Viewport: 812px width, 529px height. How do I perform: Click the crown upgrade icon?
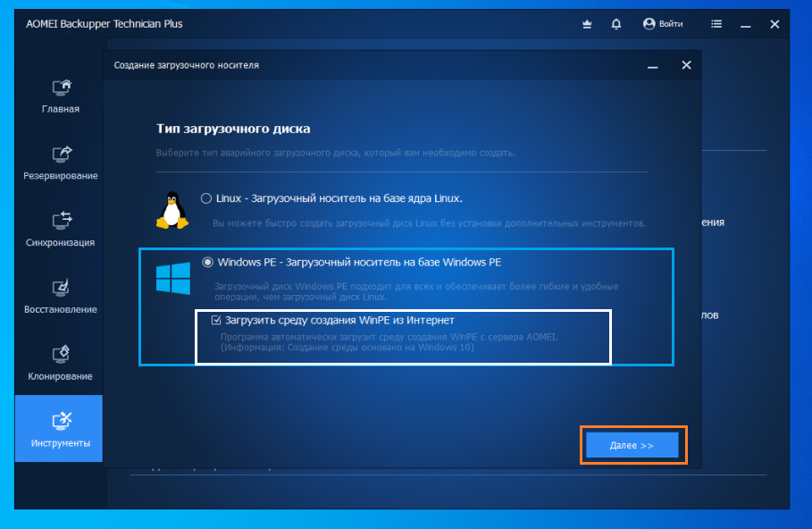(587, 24)
